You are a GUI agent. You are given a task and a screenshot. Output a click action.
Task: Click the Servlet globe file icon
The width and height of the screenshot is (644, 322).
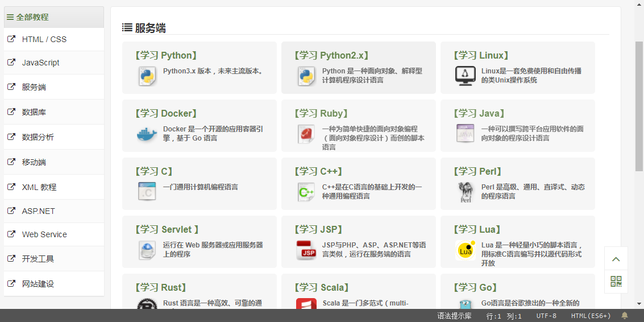pyautogui.click(x=147, y=250)
